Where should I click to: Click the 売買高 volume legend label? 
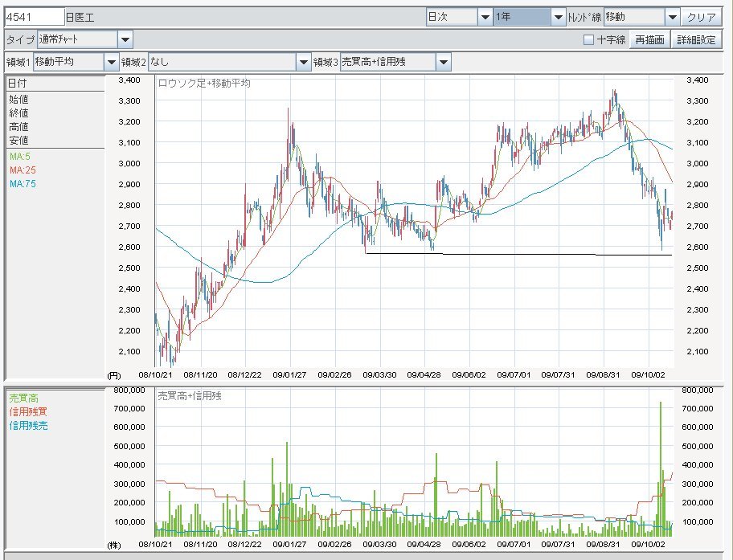23,398
